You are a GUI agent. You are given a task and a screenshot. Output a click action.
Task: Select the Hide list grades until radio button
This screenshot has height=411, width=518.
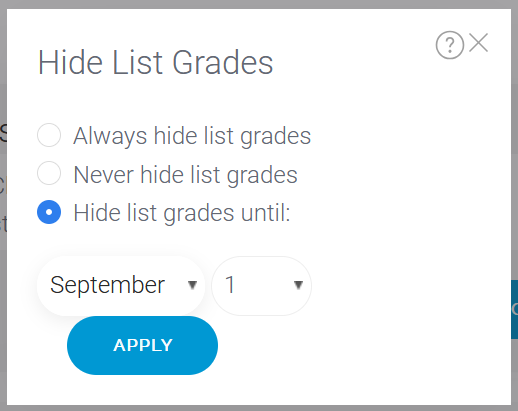click(49, 212)
